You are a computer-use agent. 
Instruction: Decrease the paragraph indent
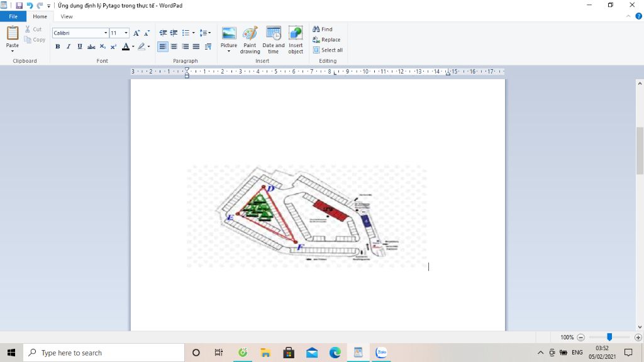click(163, 33)
